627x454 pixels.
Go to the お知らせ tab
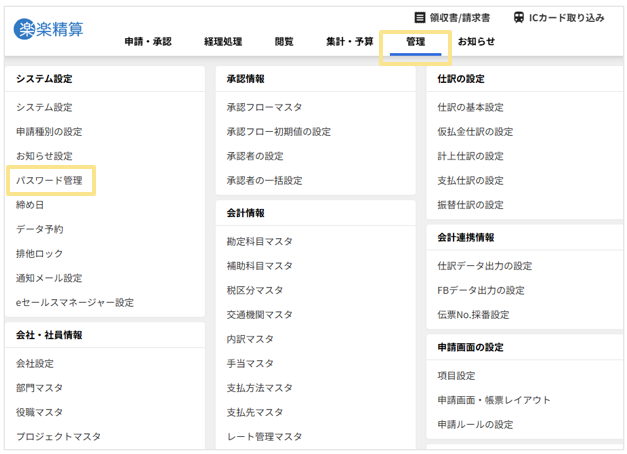click(476, 42)
